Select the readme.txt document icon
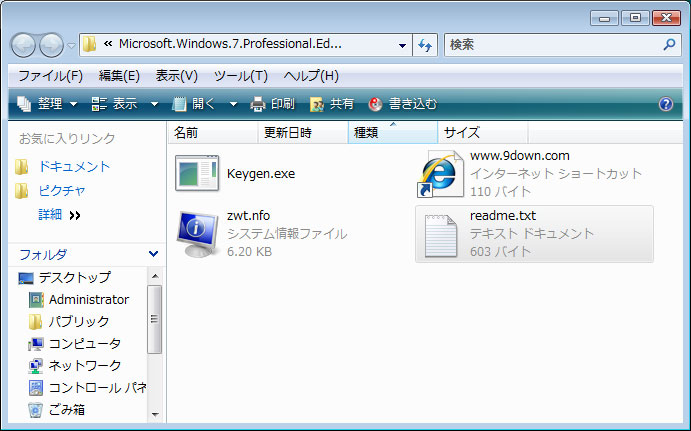This screenshot has height=431, width=691. tap(440, 236)
